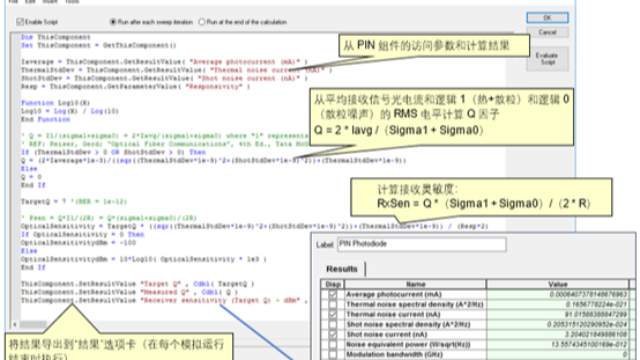Click the line SetResultValue "Measured Q"

pos(129,292)
